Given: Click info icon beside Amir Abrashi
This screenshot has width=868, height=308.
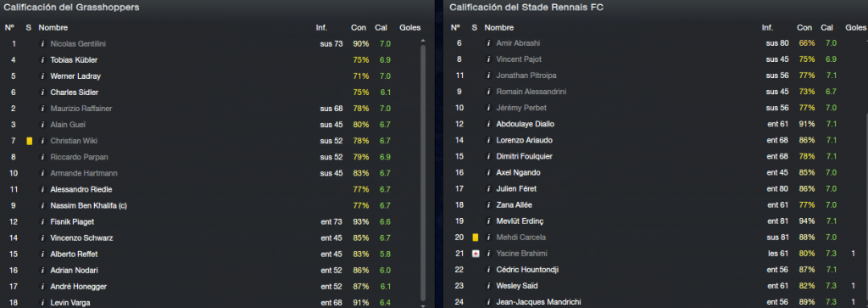Looking at the screenshot, I should click(x=488, y=43).
